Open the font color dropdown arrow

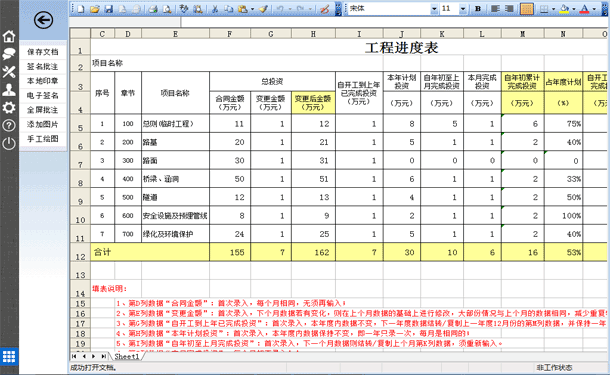tap(594, 9)
